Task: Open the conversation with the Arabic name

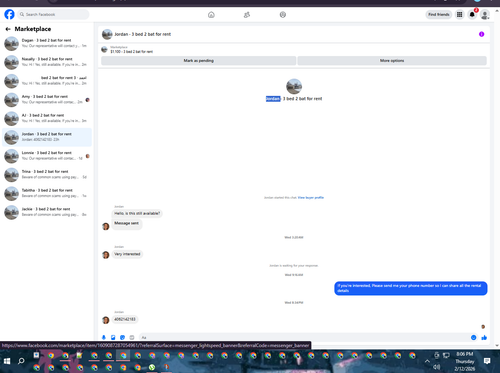Action: [x=47, y=81]
